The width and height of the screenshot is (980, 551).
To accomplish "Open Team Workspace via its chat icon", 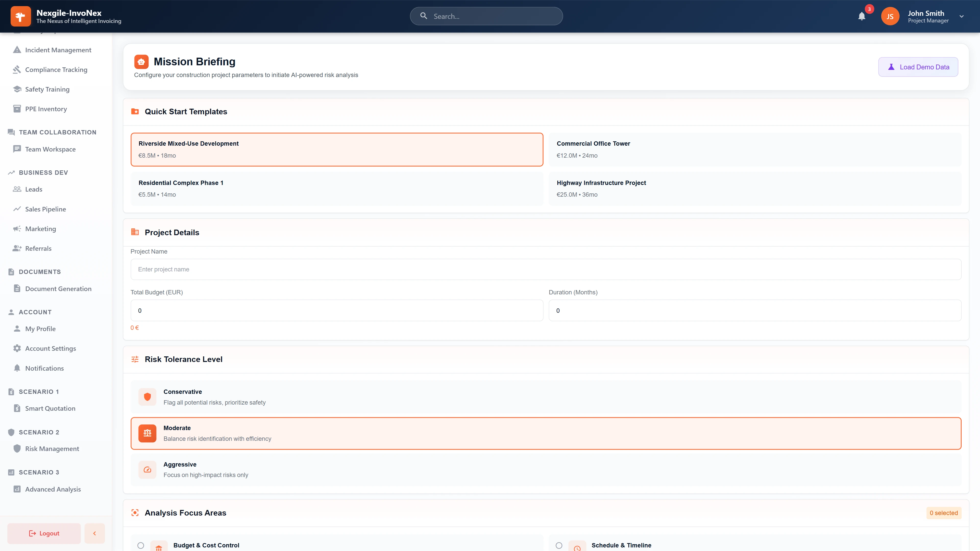I will pos(17,149).
